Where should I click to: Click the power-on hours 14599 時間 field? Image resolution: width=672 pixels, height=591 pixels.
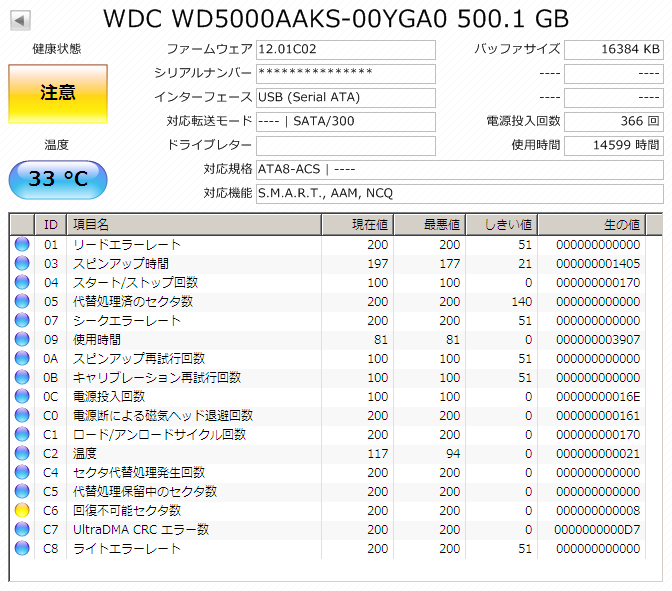click(614, 146)
